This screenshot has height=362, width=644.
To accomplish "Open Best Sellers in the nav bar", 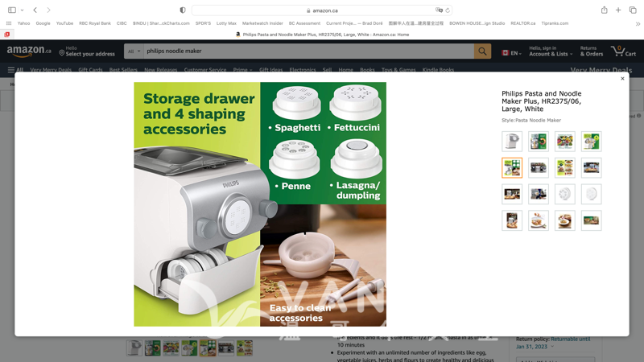I will click(123, 69).
